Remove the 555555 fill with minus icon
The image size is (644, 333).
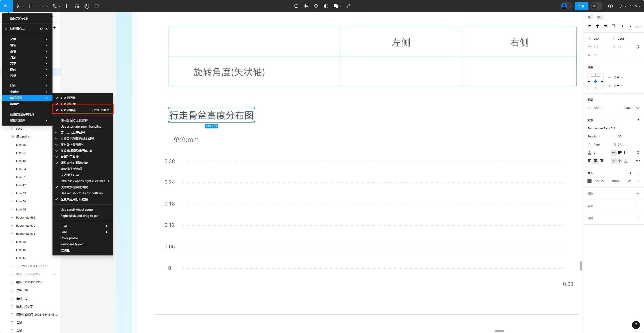638,181
